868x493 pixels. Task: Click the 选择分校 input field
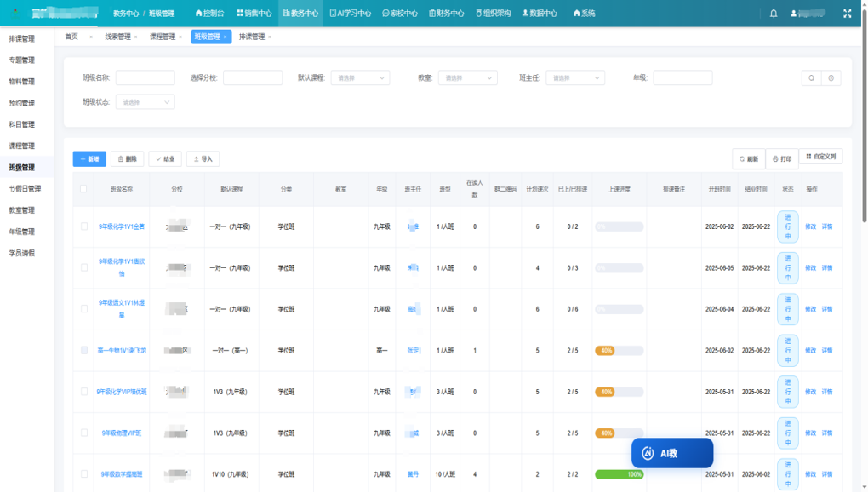tap(253, 78)
